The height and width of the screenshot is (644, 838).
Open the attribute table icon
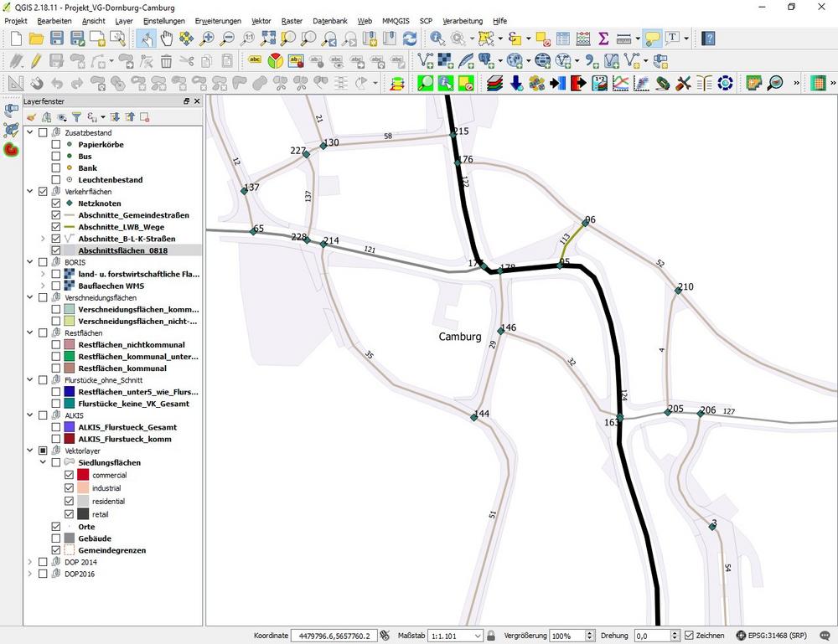563,39
